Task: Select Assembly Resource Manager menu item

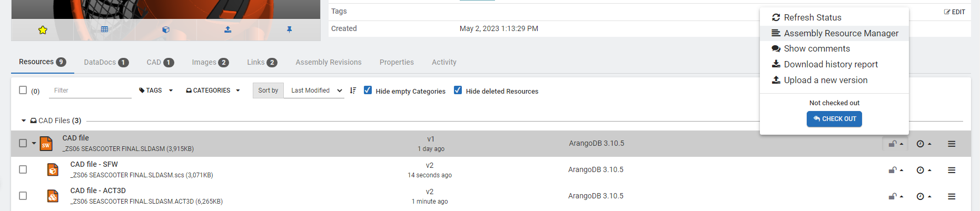Action: pyautogui.click(x=840, y=33)
